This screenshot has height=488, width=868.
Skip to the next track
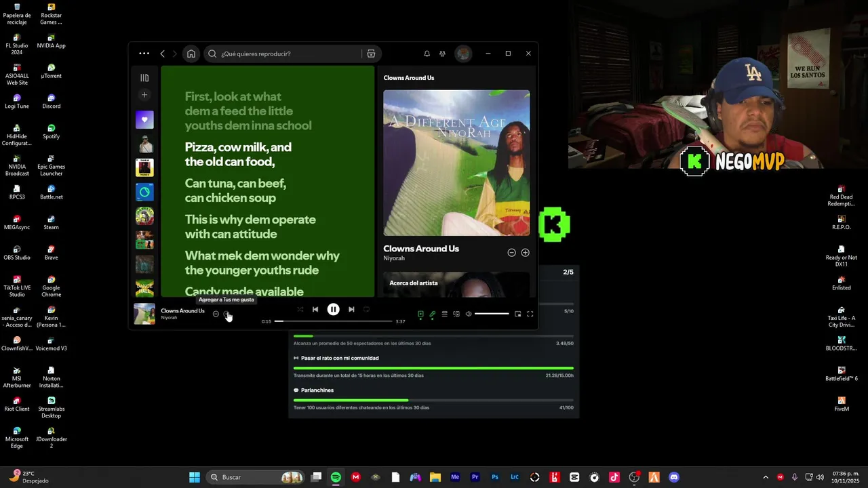point(351,309)
